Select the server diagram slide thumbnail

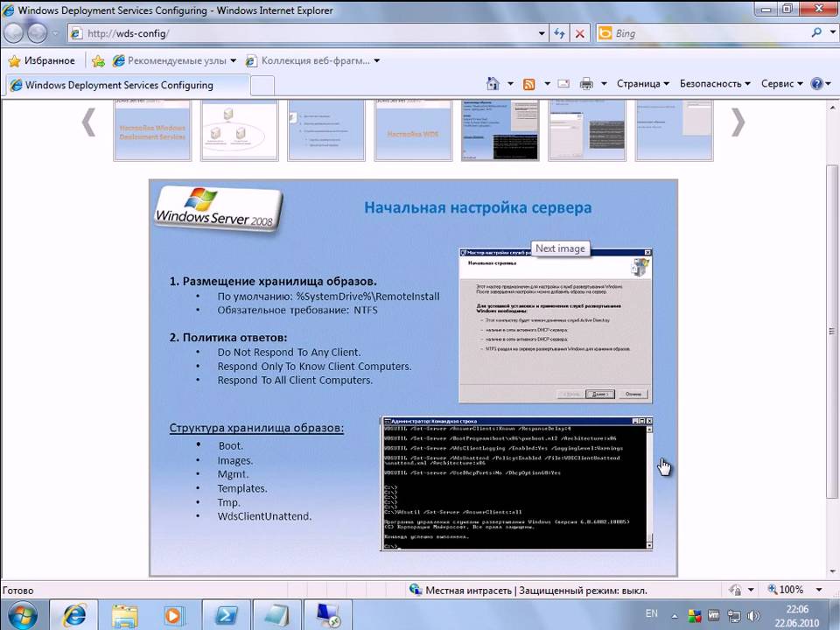pos(239,129)
